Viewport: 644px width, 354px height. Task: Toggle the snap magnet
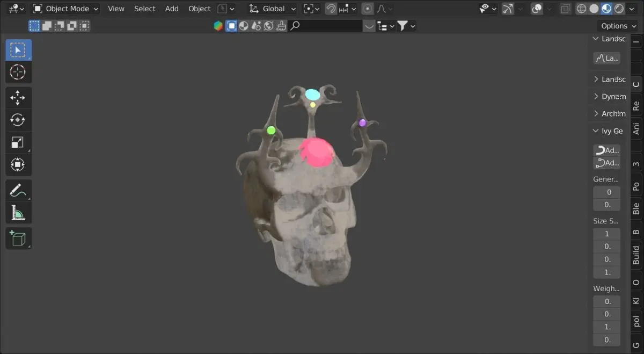tap(331, 9)
